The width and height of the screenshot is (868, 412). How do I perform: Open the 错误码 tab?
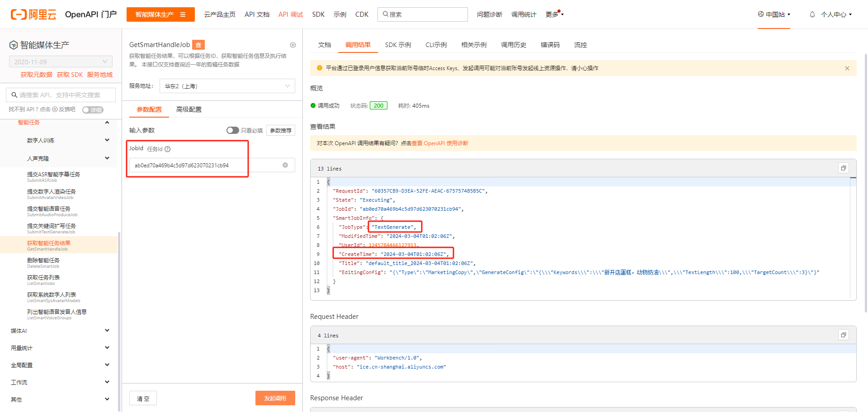550,45
